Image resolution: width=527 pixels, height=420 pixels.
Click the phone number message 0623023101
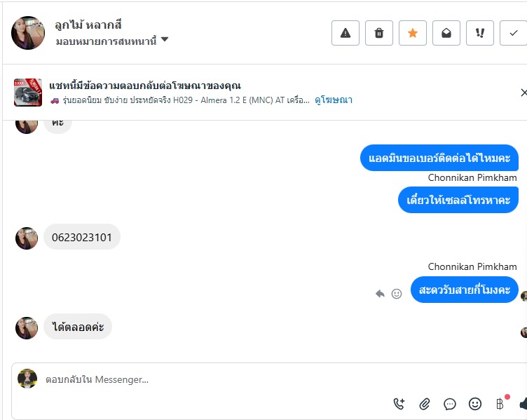pos(82,237)
